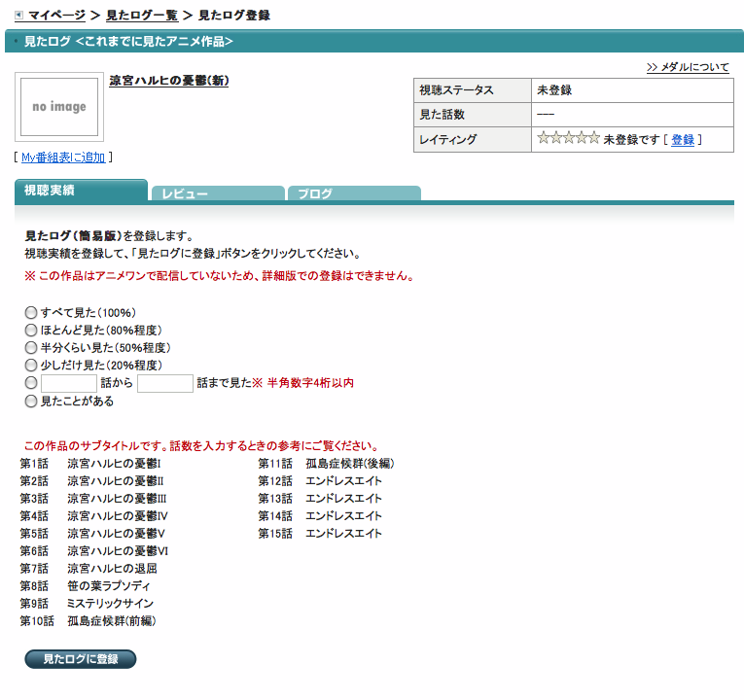Click the 第7話 涼宮ハルヒの退屈 row
This screenshot has width=744, height=700.
(89, 568)
